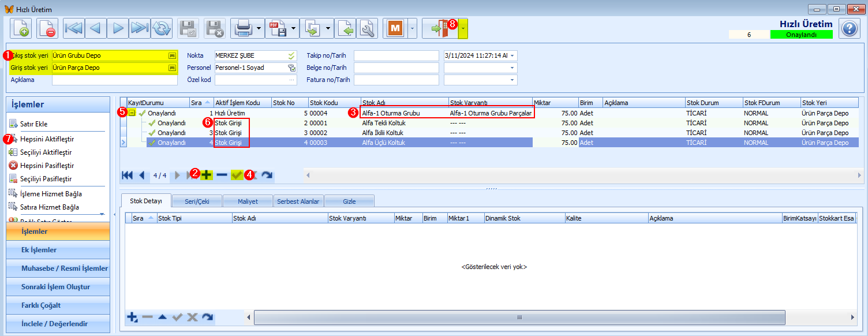Switch to the Maliyet tab
Image resolution: width=868 pixels, height=336 pixels.
pyautogui.click(x=248, y=201)
